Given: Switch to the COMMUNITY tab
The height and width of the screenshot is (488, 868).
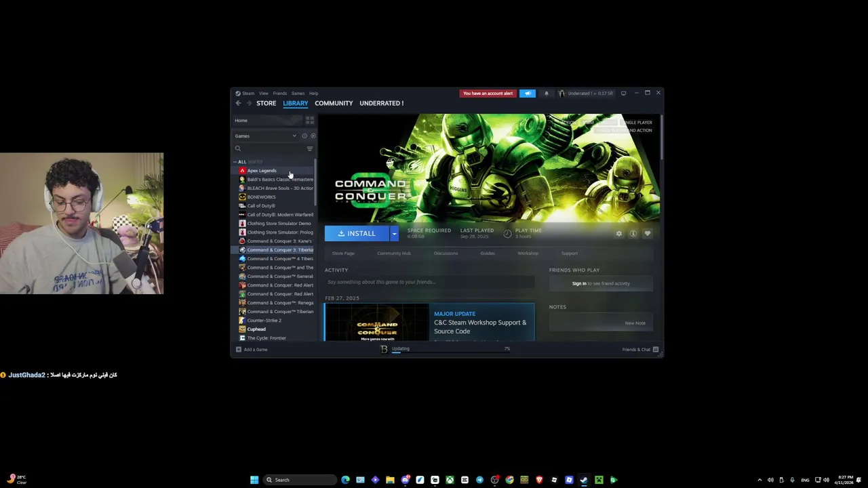Looking at the screenshot, I should point(334,103).
